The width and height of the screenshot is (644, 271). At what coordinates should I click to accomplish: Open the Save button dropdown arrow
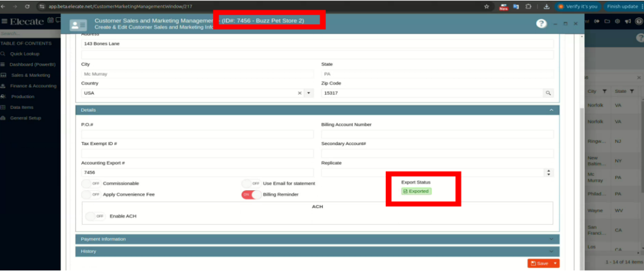(555, 264)
